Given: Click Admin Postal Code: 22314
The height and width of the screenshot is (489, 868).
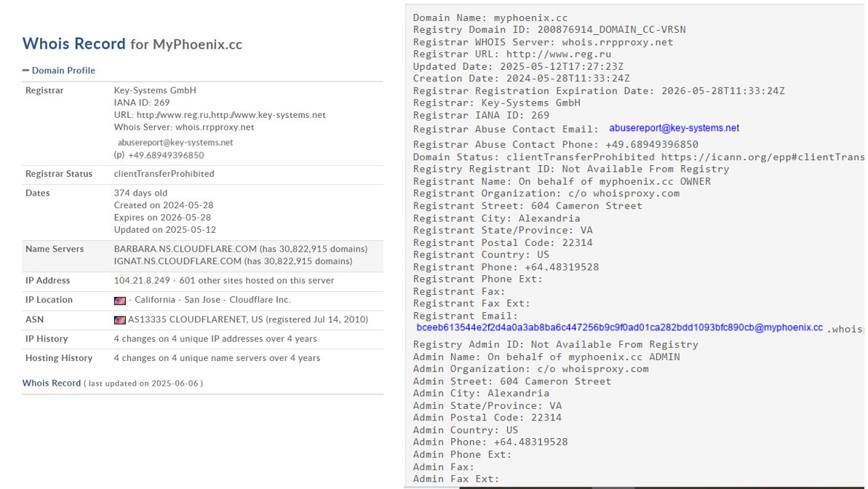Looking at the screenshot, I should click(x=487, y=418).
